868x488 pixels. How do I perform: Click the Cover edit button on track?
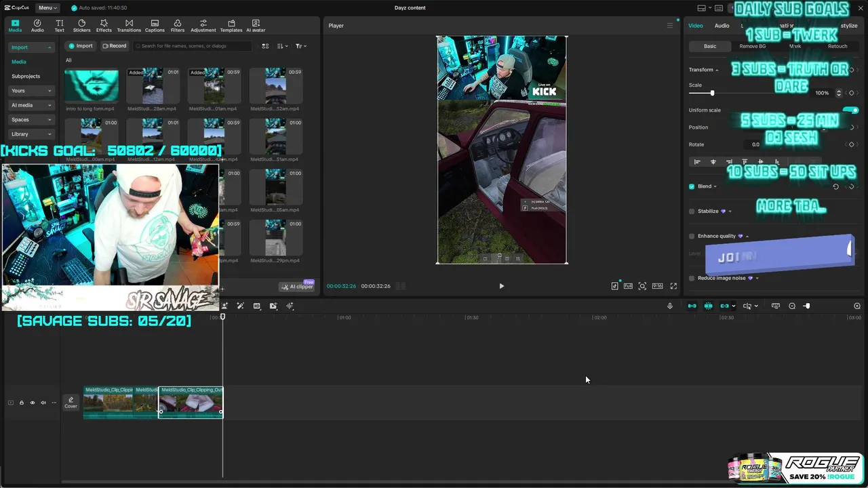click(x=71, y=403)
